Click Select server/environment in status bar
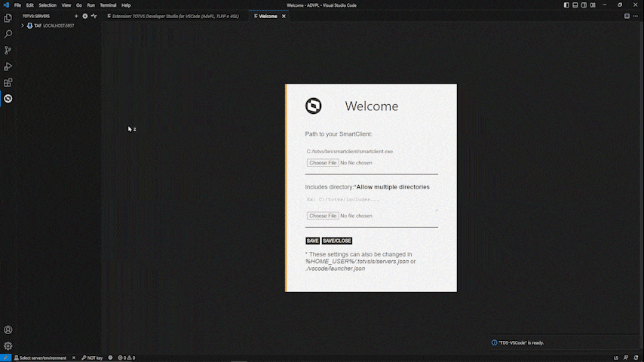This screenshot has width=644, height=362. click(x=40, y=358)
